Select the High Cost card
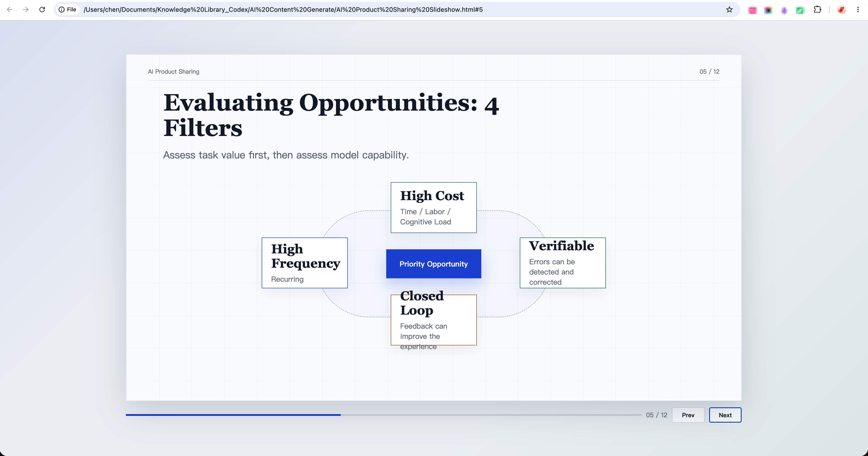 (434, 207)
